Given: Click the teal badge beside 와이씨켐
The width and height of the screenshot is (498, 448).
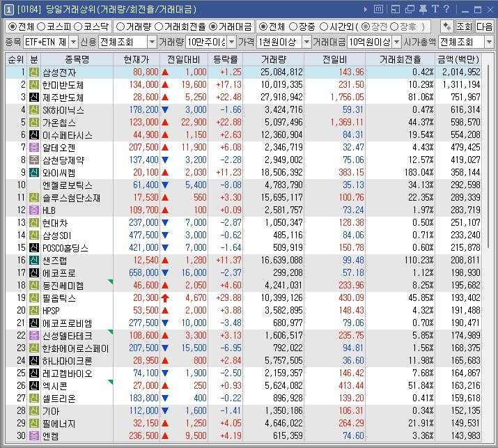Looking at the screenshot, I should [x=34, y=173].
